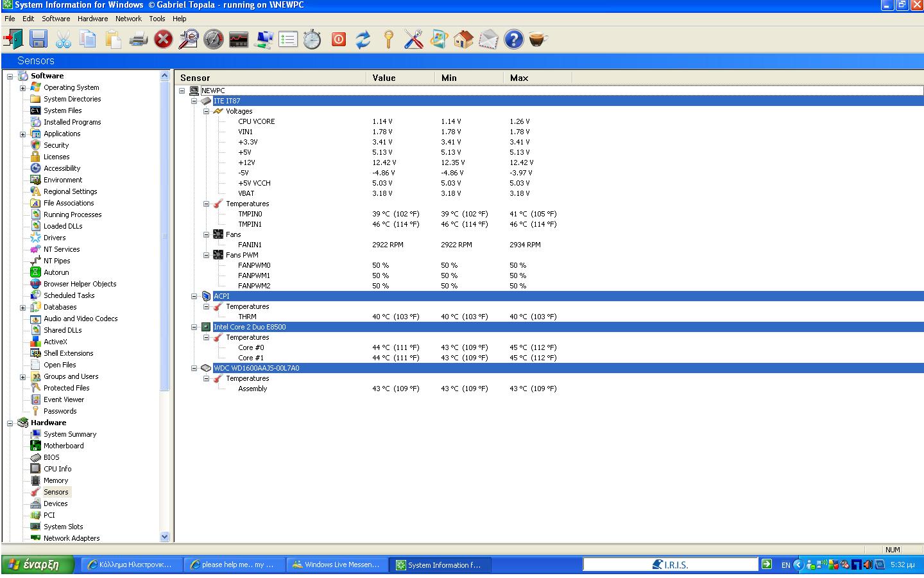The image size is (924, 578).
Task: Collapse the Software tree node
Action: click(10, 76)
